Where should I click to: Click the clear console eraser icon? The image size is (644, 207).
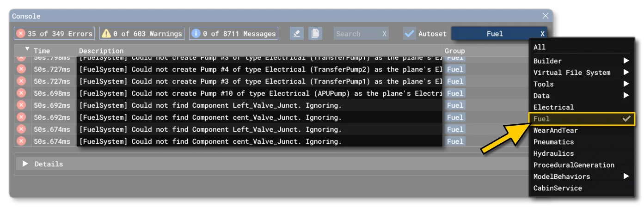click(297, 33)
